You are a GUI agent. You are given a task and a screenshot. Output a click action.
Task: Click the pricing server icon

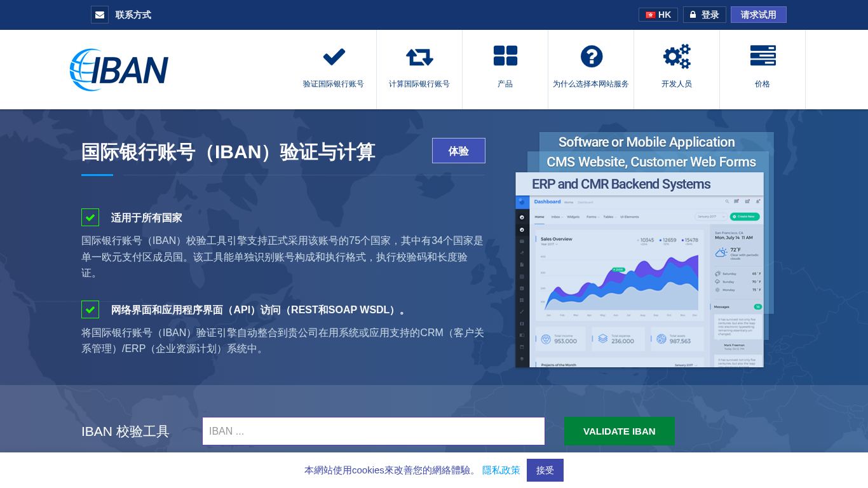pos(763,56)
